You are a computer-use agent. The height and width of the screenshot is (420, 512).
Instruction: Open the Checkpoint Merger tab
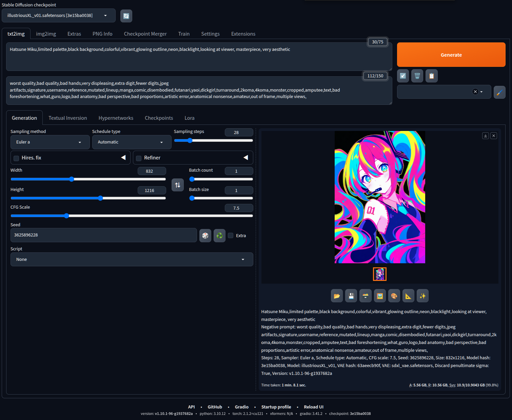[145, 34]
